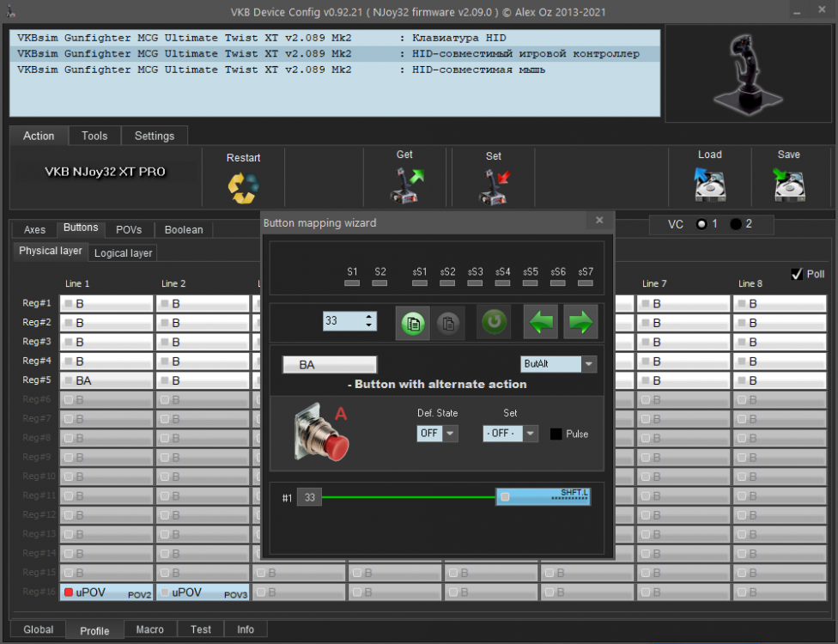Click the Get joystick icon
Image resolution: width=838 pixels, height=644 pixels.
click(x=406, y=185)
